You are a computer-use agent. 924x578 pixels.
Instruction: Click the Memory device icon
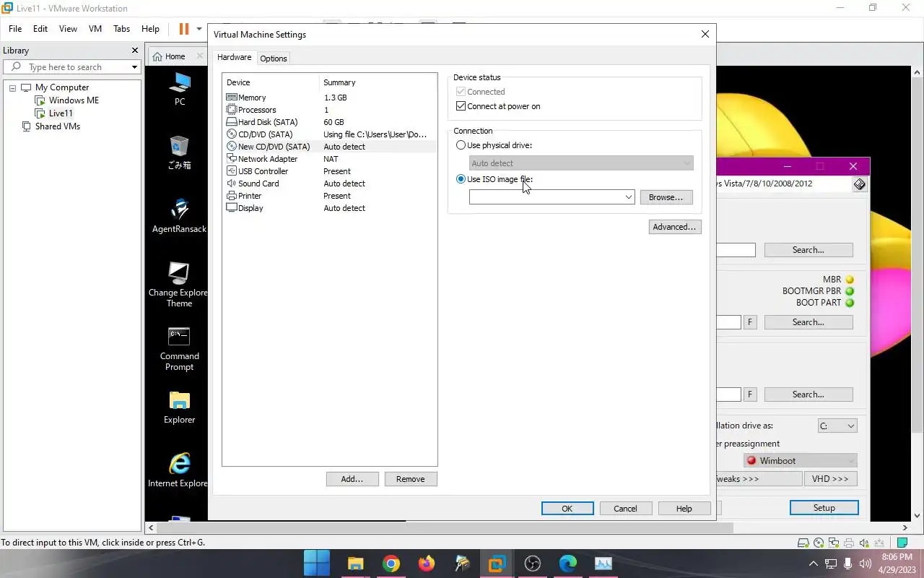(x=232, y=98)
